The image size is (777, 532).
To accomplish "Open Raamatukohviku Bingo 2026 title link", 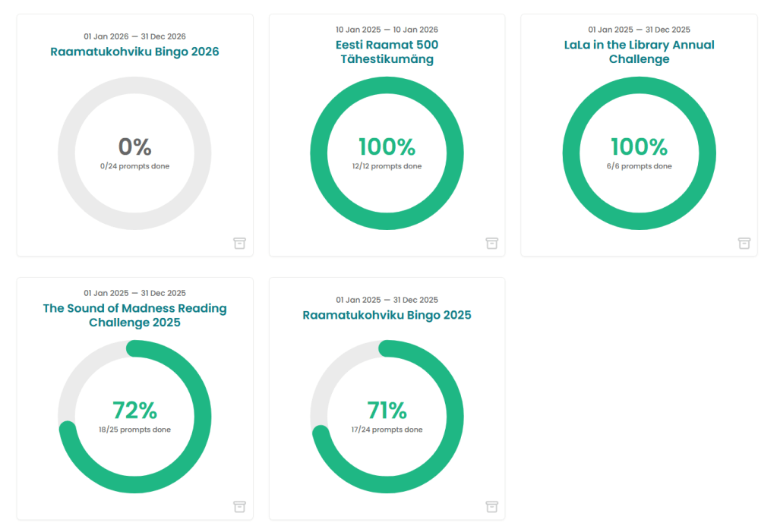I will pyautogui.click(x=134, y=52).
